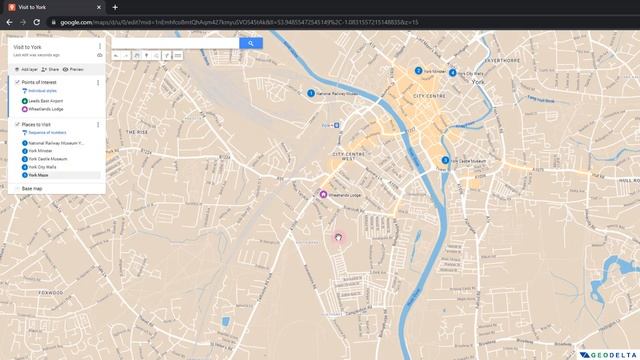Click the Preview button
The image size is (640, 360).
tap(73, 69)
